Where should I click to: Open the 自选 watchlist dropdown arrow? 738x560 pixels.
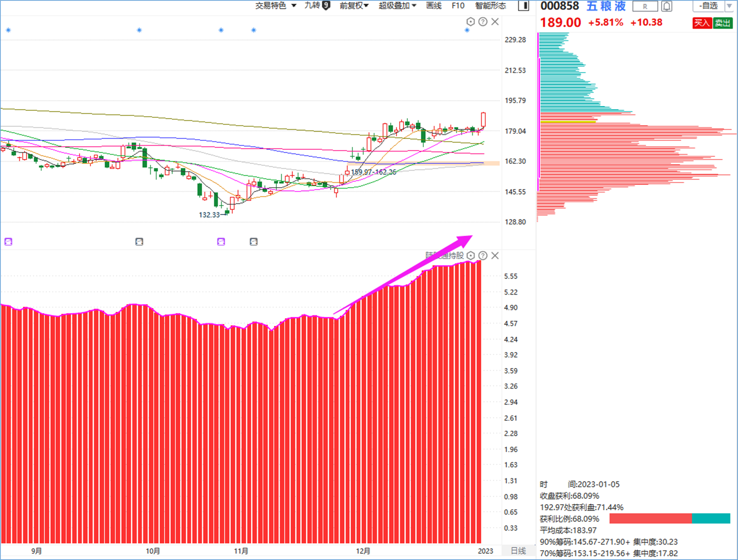tap(729, 6)
